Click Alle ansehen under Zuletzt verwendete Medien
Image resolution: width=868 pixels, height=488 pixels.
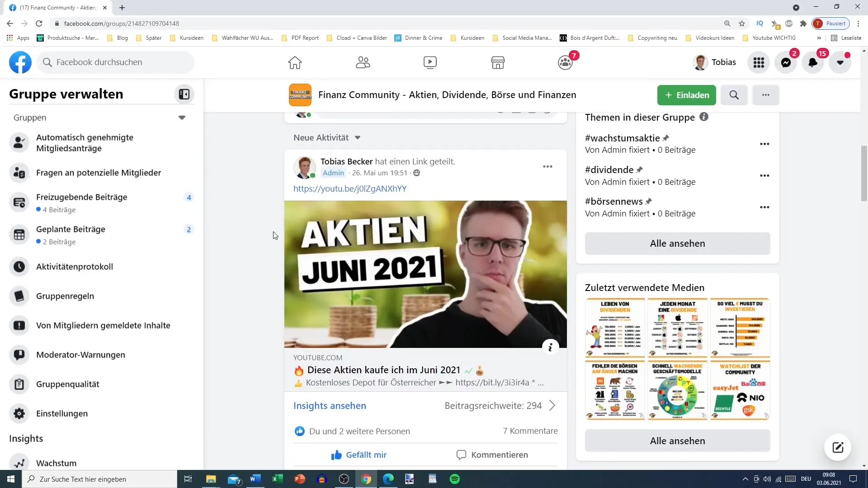[x=677, y=441]
